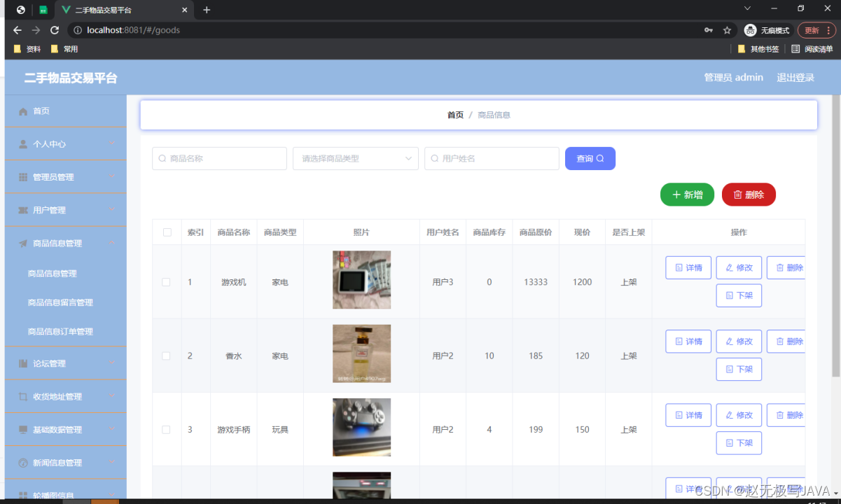841x504 pixels.
Task: Focus the 用户姓名 search field
Action: tap(492, 158)
